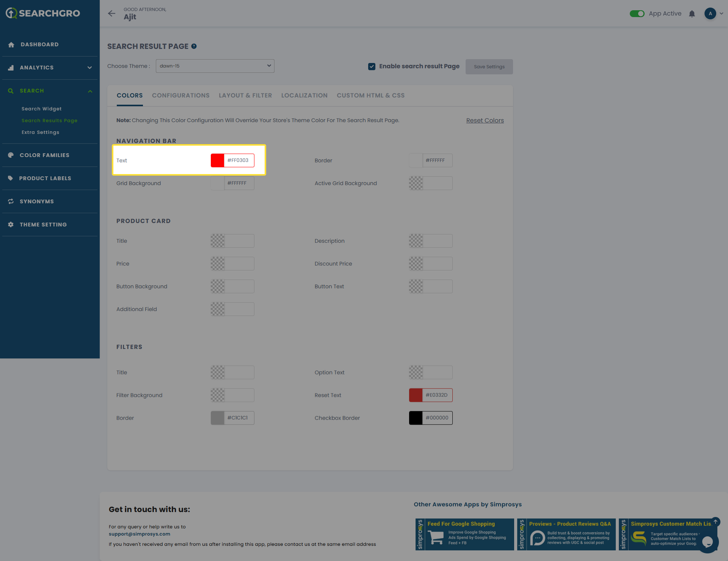Open the Choose Theme dropdown
This screenshot has width=728, height=561.
click(215, 66)
